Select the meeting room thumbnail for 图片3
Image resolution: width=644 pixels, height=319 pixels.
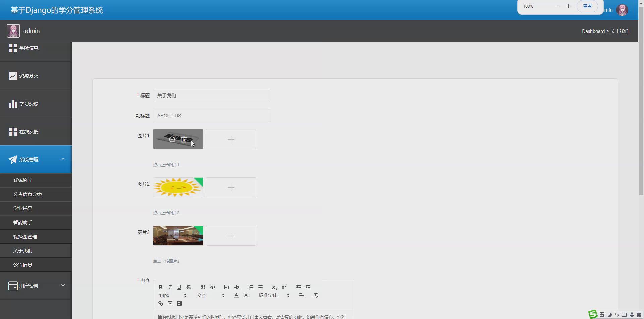click(178, 236)
